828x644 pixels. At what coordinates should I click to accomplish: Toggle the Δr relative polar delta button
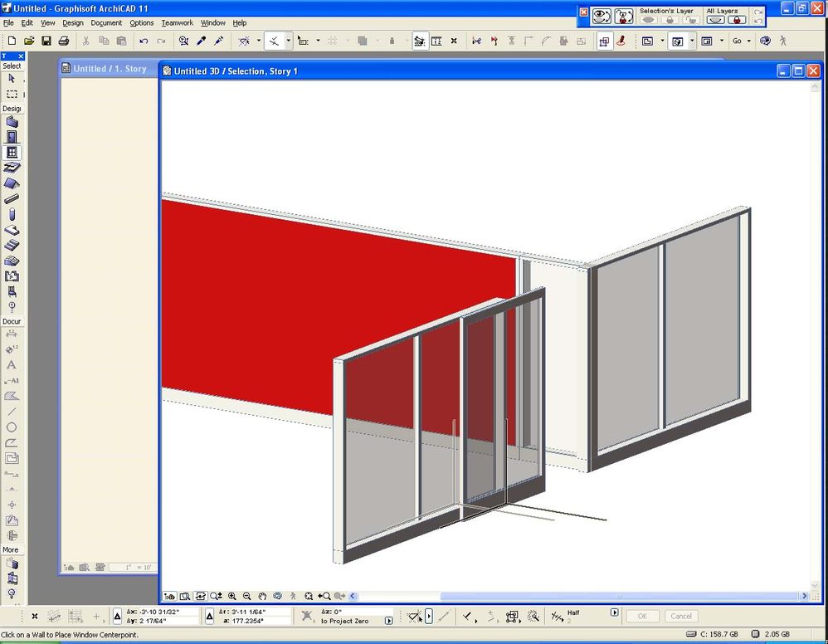(210, 616)
